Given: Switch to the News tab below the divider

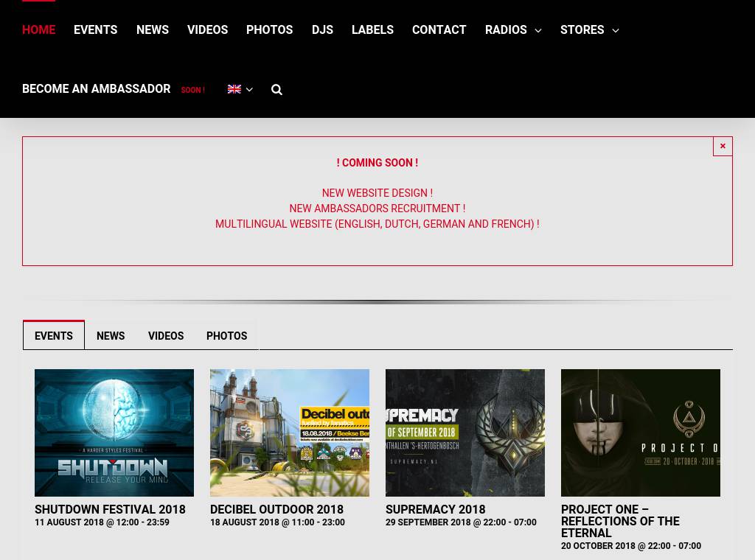Looking at the screenshot, I should (x=111, y=336).
